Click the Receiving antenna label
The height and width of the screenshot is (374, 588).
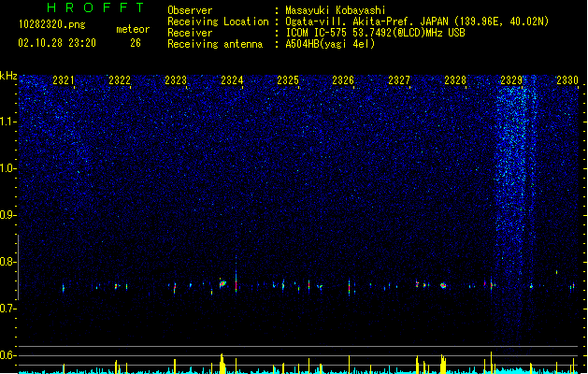(215, 44)
